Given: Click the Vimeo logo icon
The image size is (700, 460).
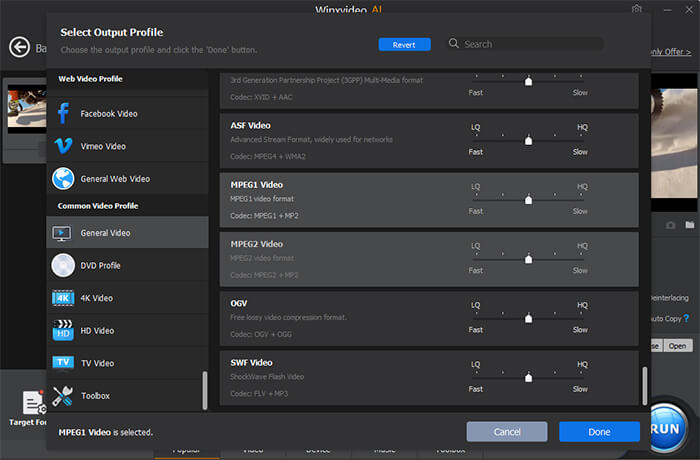Looking at the screenshot, I should pyautogui.click(x=63, y=146).
